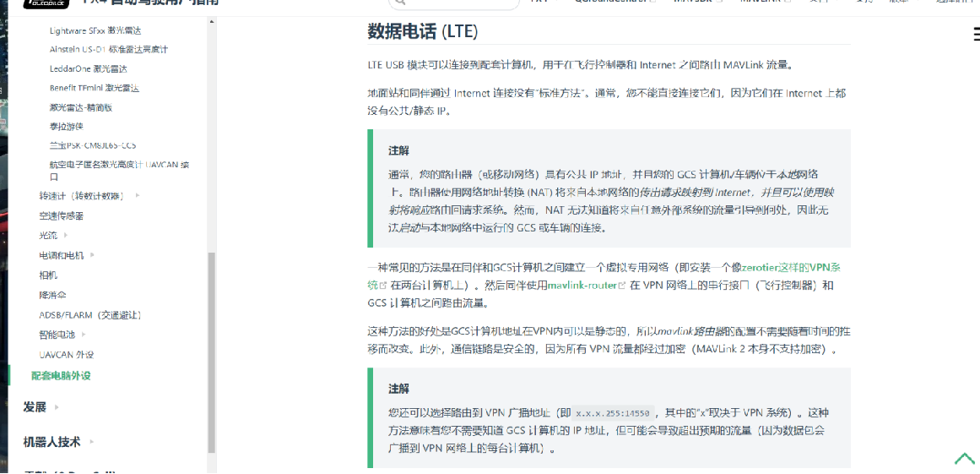Open the 激光雷达-精简版 page
Viewport: 980px width, 474px height.
point(81,107)
